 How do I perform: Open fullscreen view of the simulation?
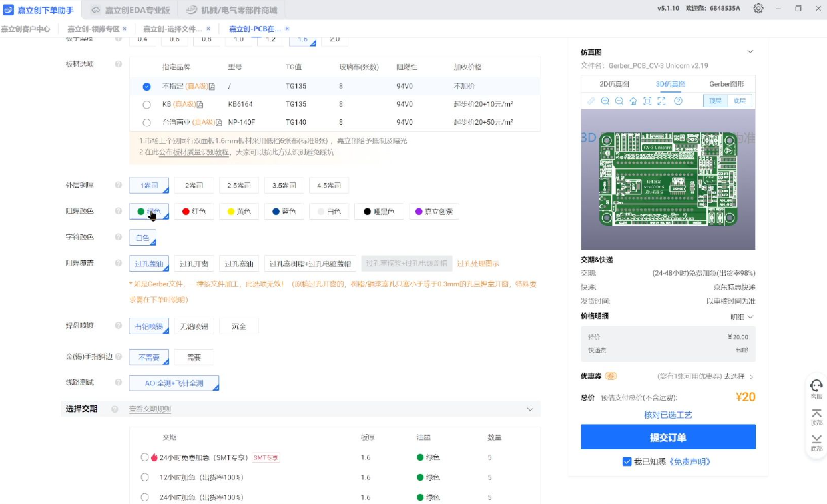[x=661, y=101]
